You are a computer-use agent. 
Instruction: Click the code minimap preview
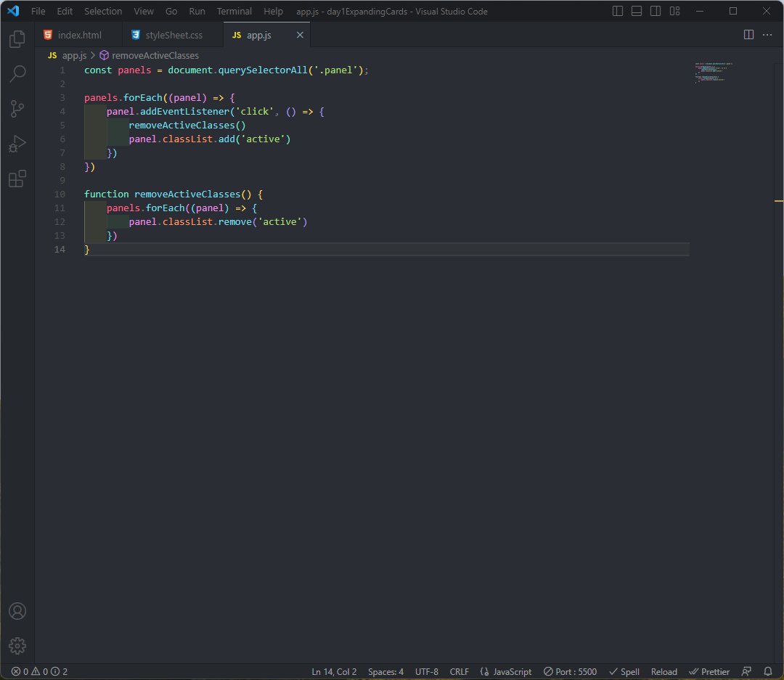click(714, 73)
